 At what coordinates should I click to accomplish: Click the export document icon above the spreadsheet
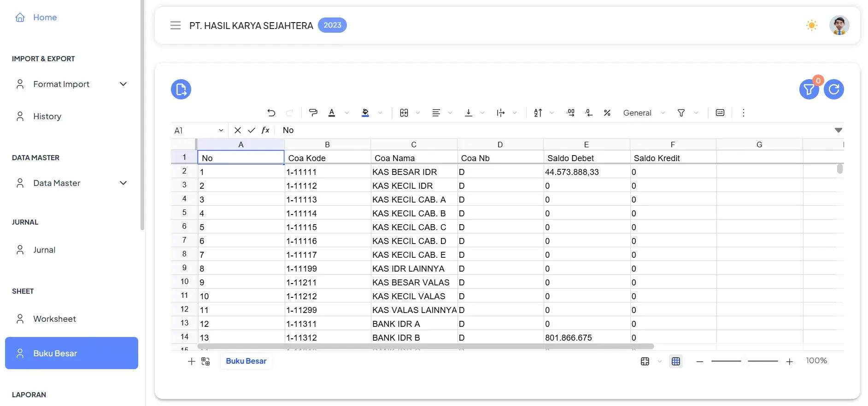pos(181,89)
